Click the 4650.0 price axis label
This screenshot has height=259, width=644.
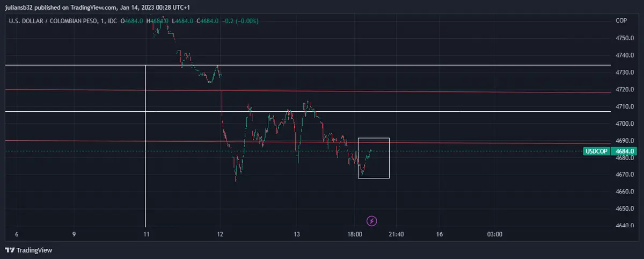[625, 208]
